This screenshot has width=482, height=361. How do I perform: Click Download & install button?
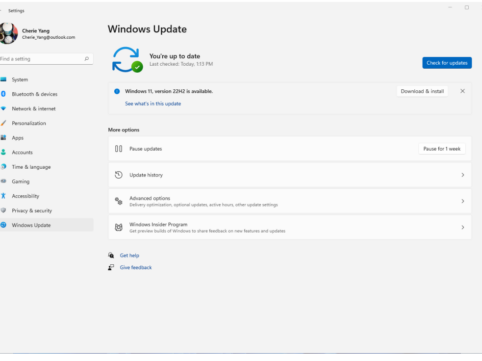(422, 91)
